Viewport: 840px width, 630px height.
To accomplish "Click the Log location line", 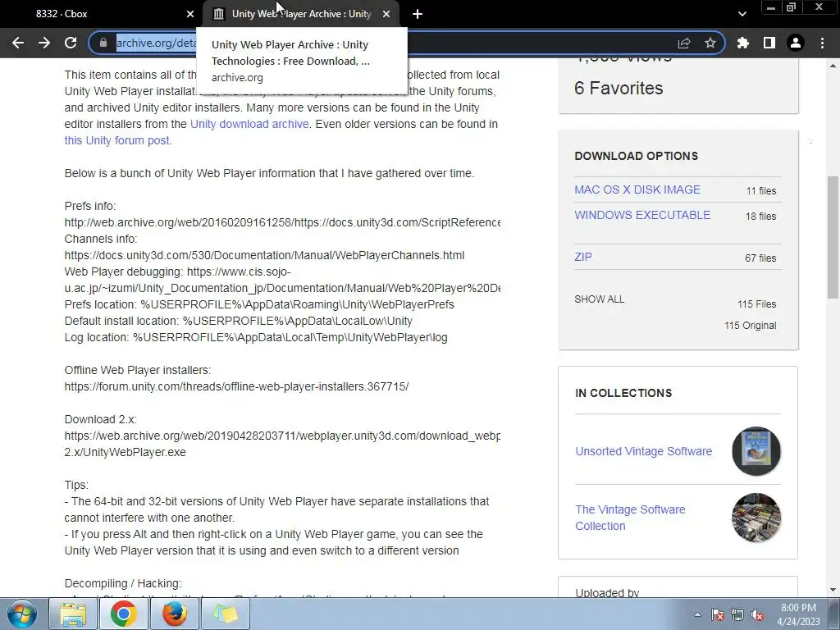I will pos(256,337).
